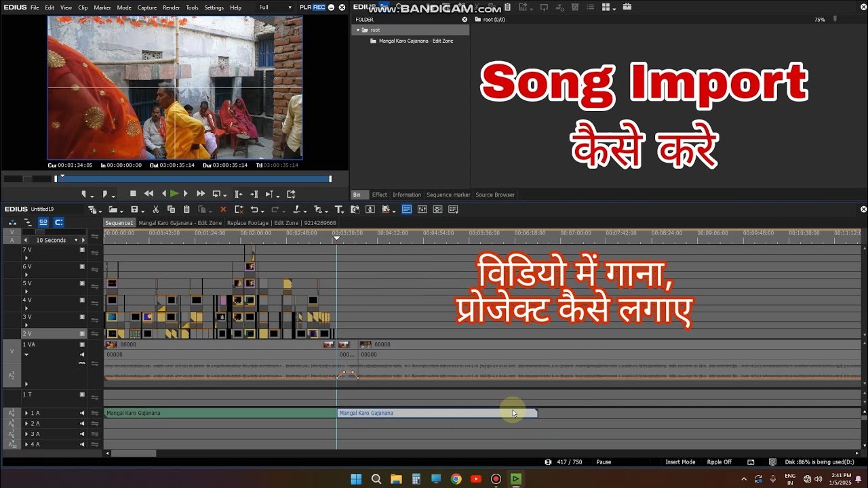
Task: Open the File menu
Action: (35, 7)
